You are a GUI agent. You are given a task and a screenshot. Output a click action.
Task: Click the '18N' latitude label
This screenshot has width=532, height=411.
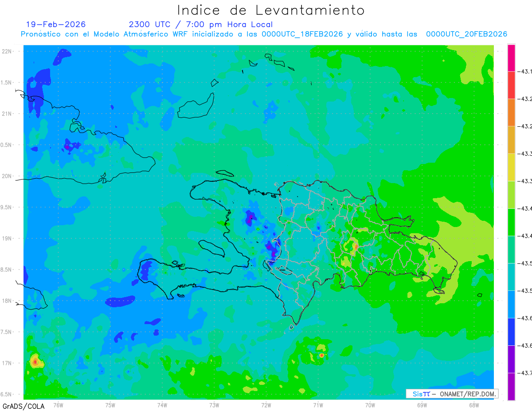(x=8, y=301)
